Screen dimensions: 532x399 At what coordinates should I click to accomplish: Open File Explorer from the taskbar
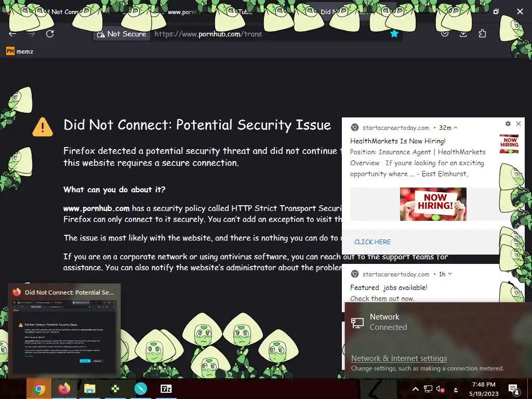[x=89, y=389]
